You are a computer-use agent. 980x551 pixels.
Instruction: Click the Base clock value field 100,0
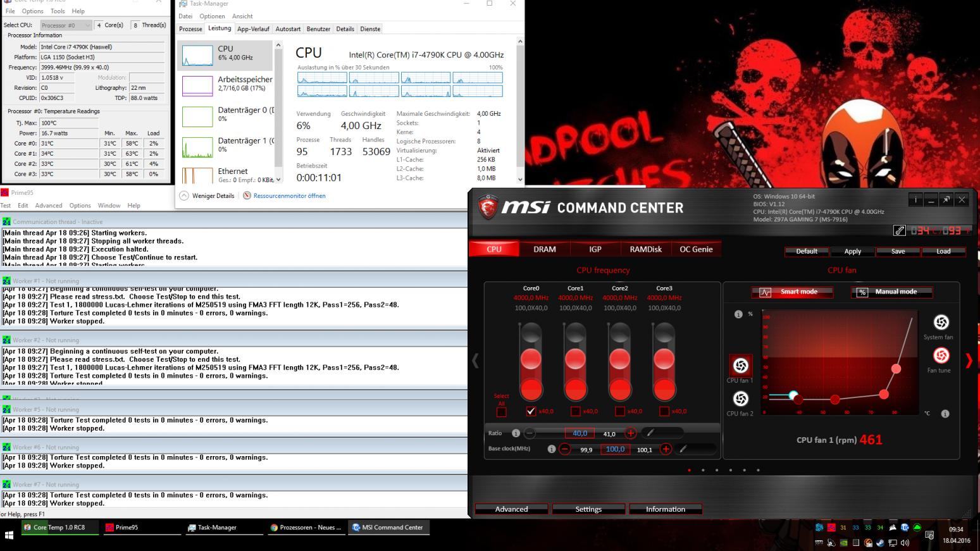point(616,449)
